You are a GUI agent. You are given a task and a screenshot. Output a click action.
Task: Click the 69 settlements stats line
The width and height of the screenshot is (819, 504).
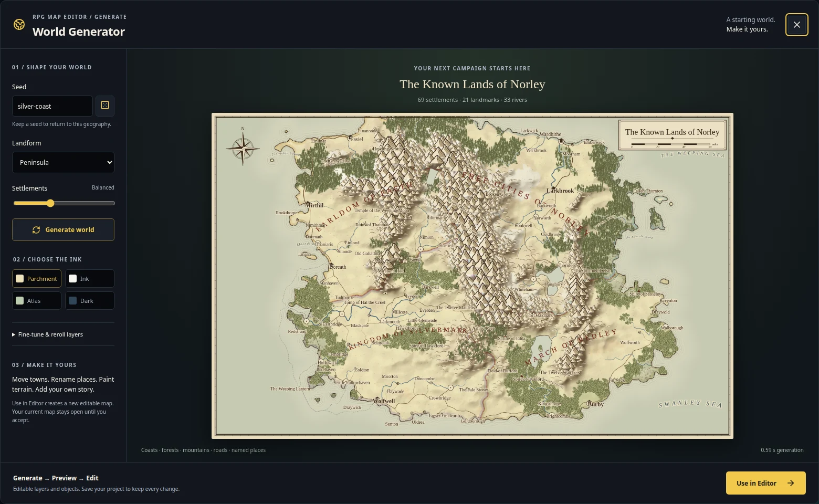[472, 100]
